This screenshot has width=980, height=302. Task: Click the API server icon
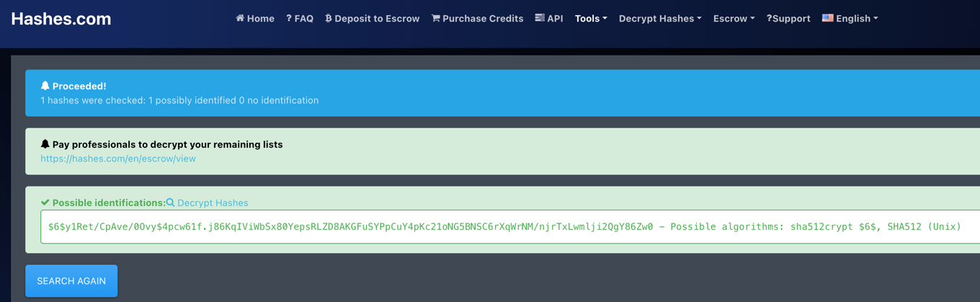tap(540, 18)
